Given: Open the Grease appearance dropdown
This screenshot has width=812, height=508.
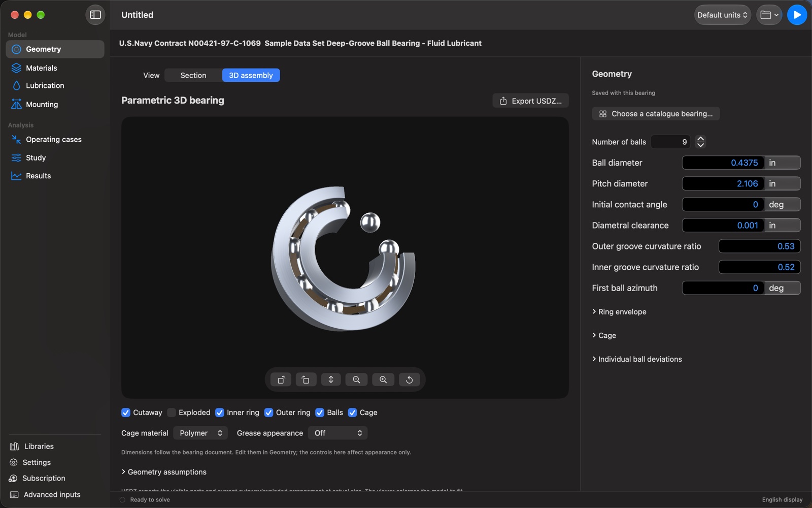Looking at the screenshot, I should tap(337, 433).
